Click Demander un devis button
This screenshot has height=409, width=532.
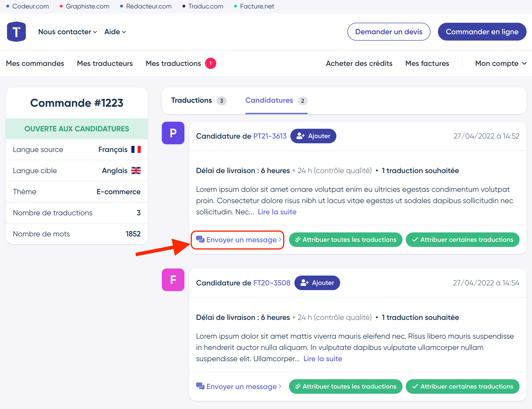[389, 32]
